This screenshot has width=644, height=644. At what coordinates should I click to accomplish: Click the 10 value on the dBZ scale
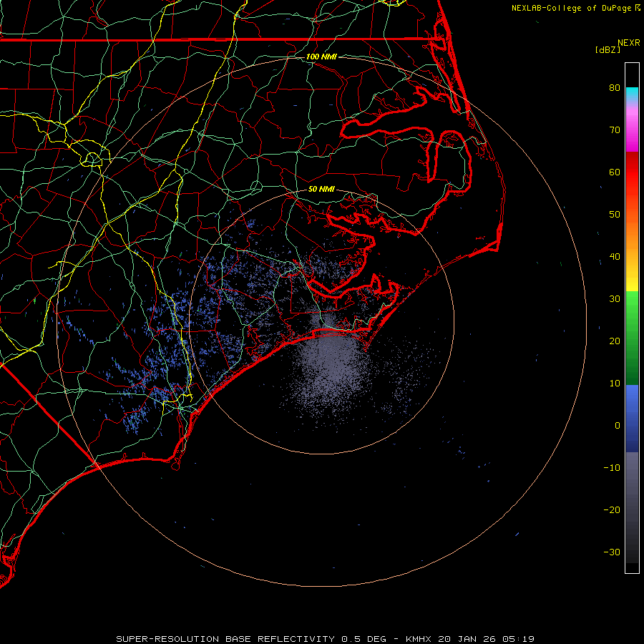tap(615, 384)
